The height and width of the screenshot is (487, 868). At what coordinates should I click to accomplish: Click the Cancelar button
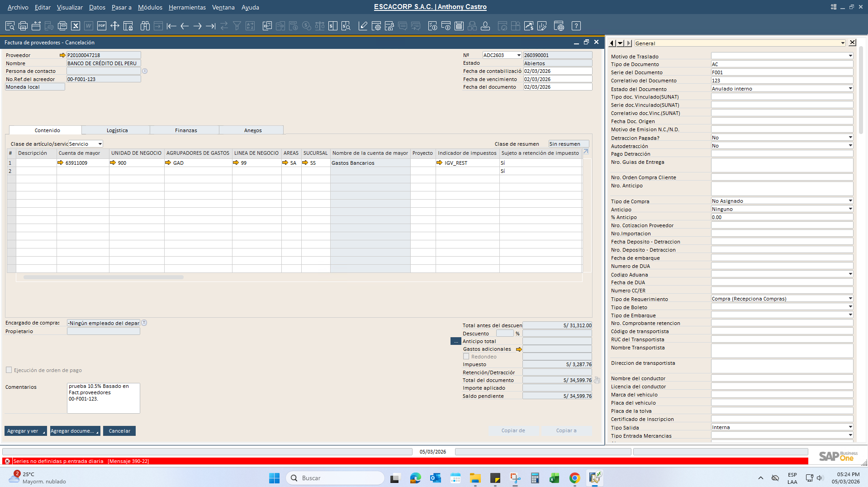point(119,431)
